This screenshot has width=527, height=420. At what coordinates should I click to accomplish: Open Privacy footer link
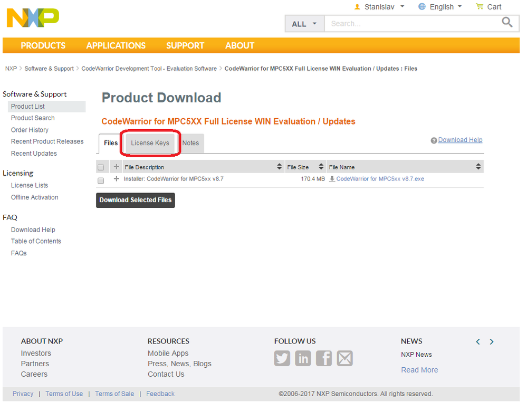coord(23,394)
